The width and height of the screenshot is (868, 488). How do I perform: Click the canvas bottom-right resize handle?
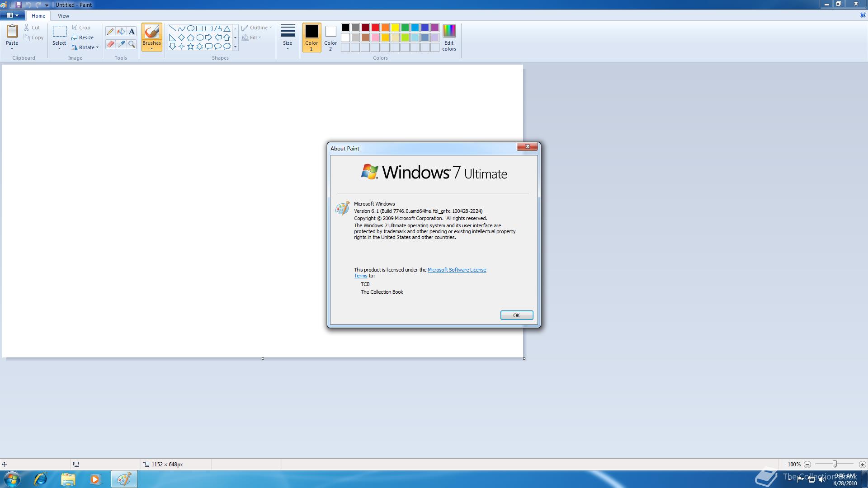(x=524, y=359)
